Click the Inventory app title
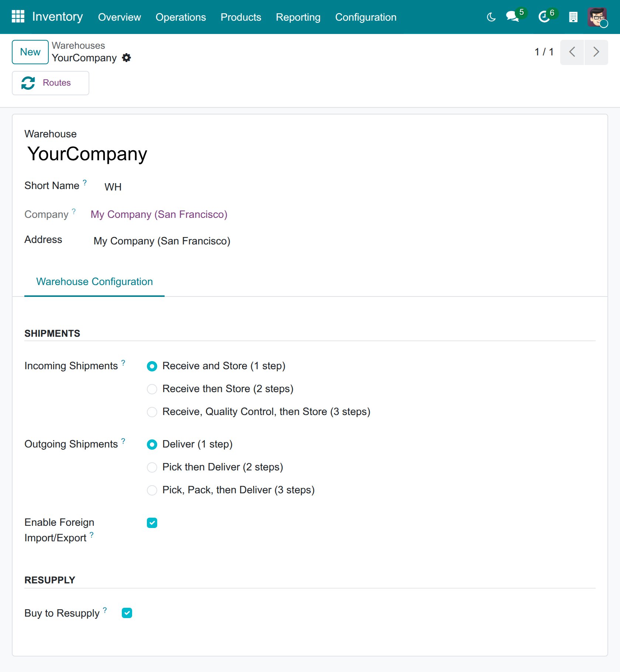 (x=58, y=17)
